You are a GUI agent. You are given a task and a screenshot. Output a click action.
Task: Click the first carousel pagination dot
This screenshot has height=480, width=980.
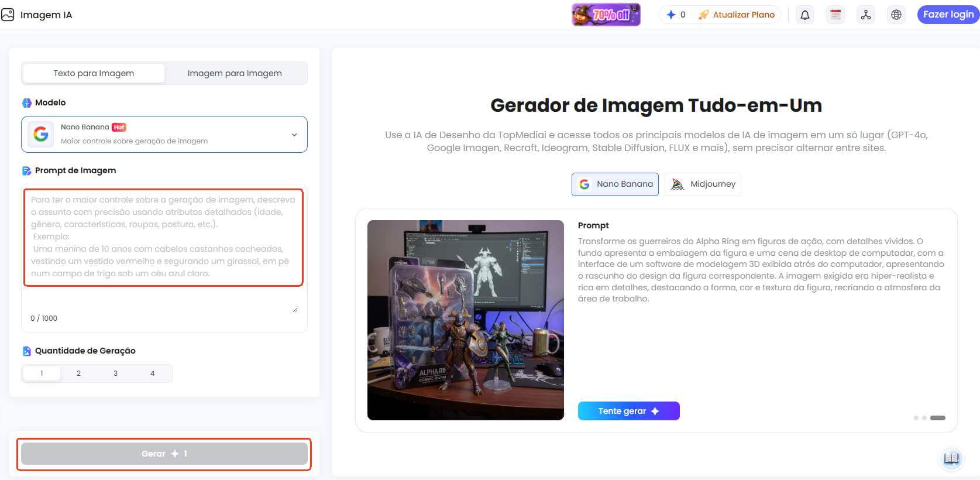(916, 418)
